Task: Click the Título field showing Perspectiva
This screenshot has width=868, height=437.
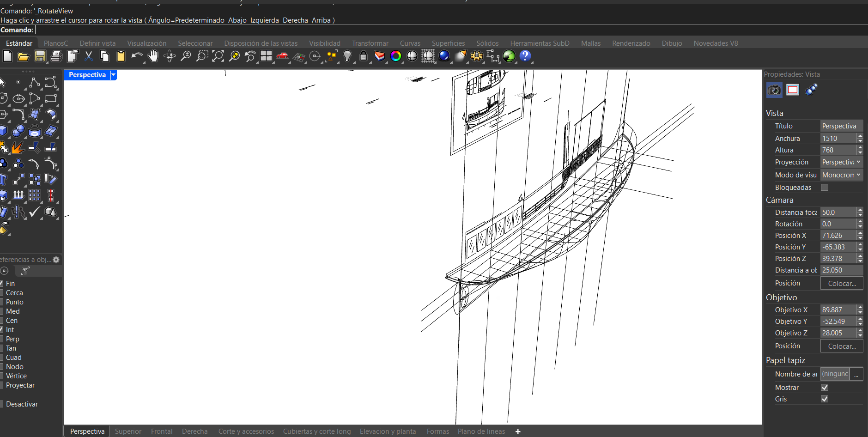Action: tap(842, 126)
